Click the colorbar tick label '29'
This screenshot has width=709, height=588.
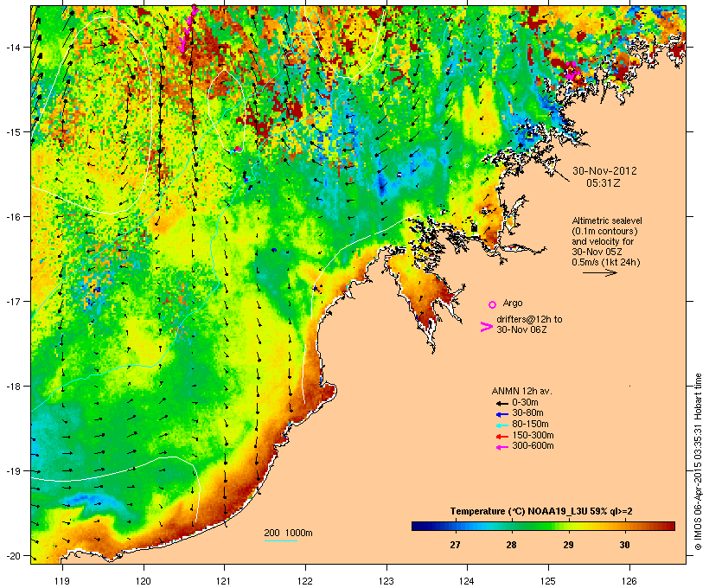(x=568, y=545)
